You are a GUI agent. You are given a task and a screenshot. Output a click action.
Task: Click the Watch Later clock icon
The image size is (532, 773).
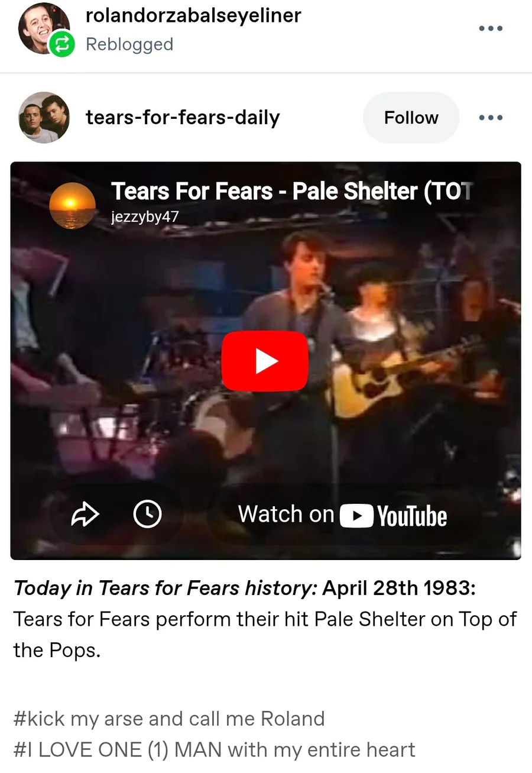pyautogui.click(x=147, y=514)
